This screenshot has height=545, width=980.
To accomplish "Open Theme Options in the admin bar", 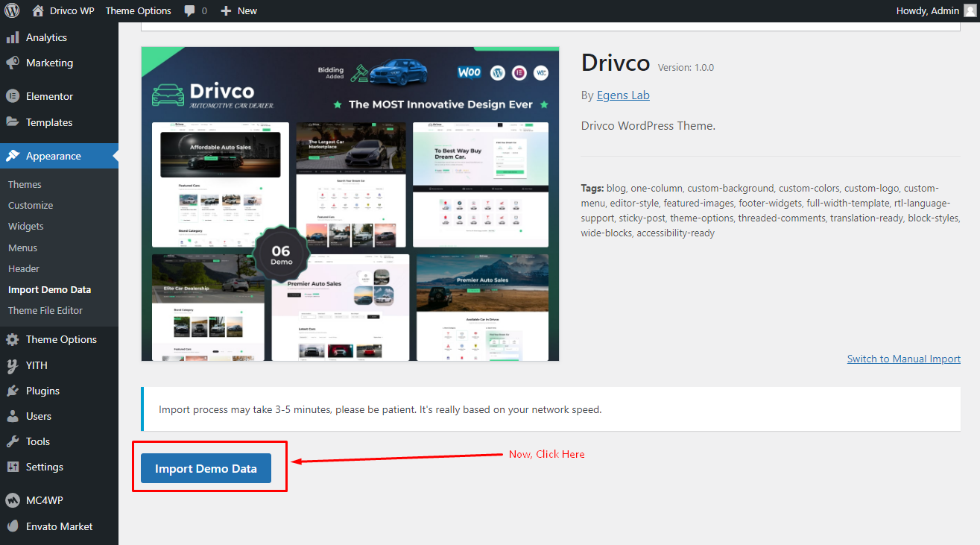I will pyautogui.click(x=138, y=10).
